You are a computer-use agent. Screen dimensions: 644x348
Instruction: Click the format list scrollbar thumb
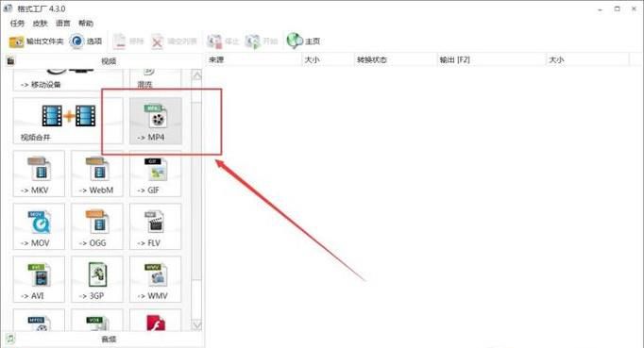196,191
